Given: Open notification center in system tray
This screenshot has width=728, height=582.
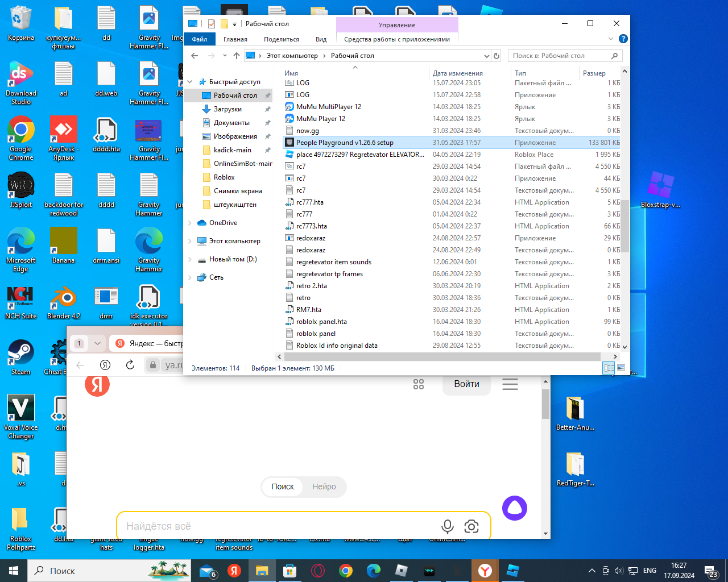Looking at the screenshot, I should click(x=711, y=571).
